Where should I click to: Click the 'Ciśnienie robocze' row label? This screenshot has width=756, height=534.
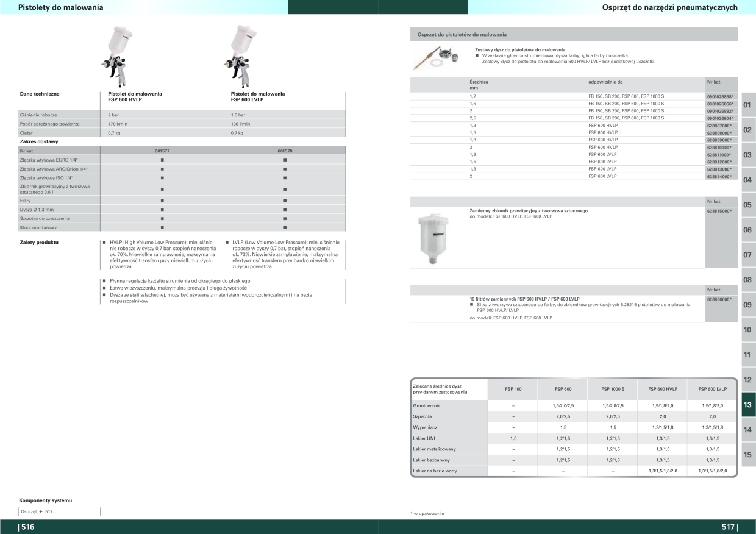pos(38,115)
